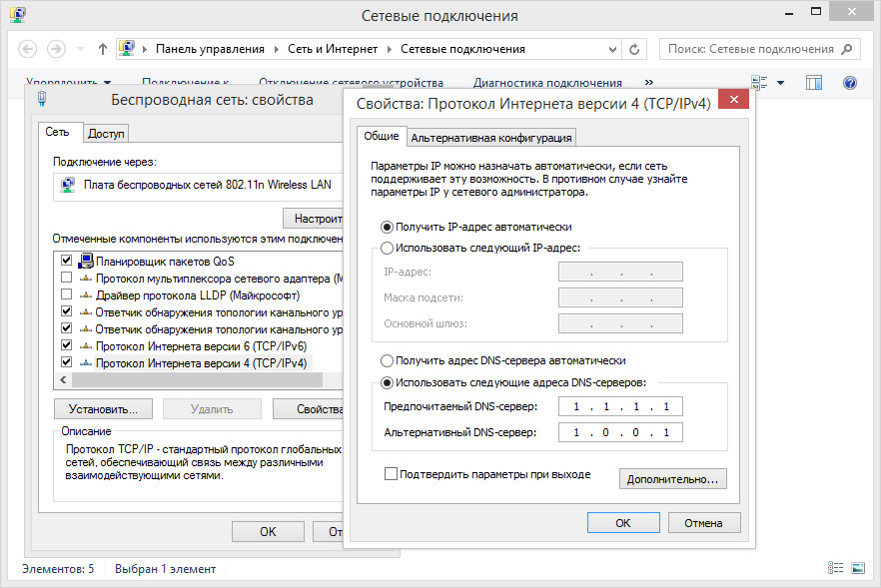The height and width of the screenshot is (588, 881).
Task: Expand the breadcrumb arrow after Сеть и Интернет
Action: [x=390, y=50]
